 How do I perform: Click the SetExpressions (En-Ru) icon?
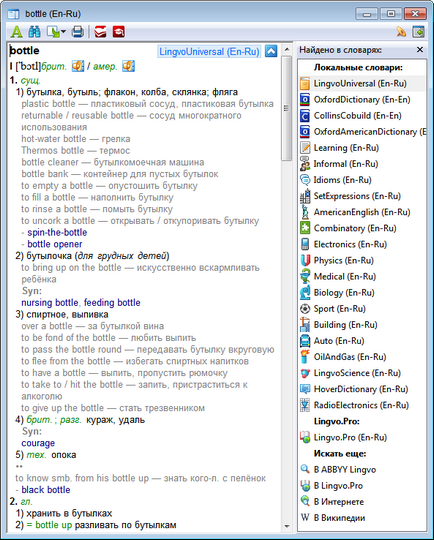(x=305, y=196)
